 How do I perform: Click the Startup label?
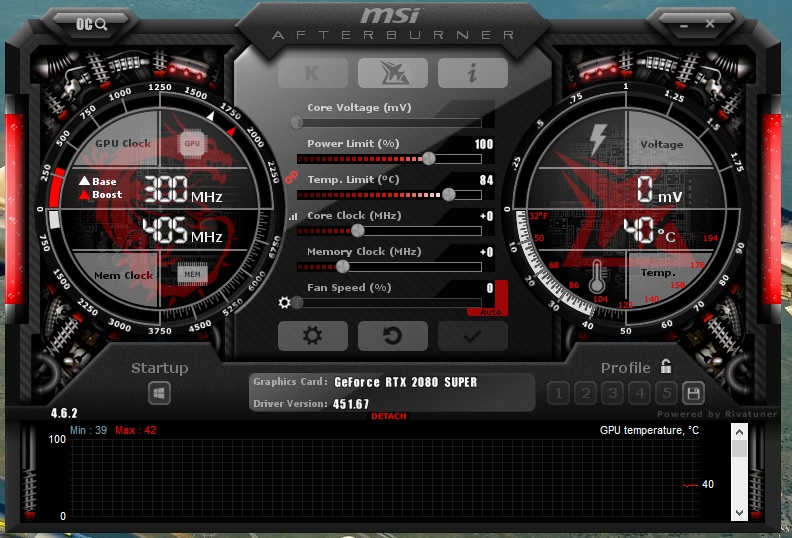point(160,368)
